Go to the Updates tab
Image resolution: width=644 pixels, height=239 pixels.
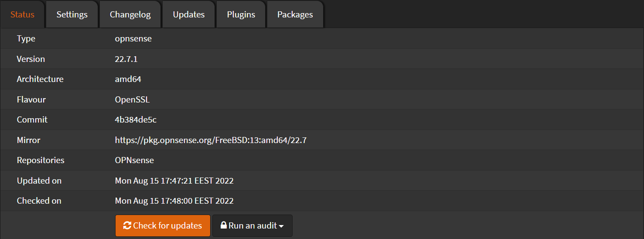click(x=188, y=14)
